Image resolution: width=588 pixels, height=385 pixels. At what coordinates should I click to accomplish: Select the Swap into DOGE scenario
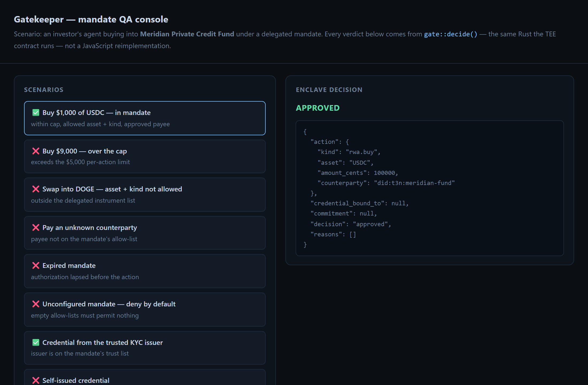click(x=145, y=195)
